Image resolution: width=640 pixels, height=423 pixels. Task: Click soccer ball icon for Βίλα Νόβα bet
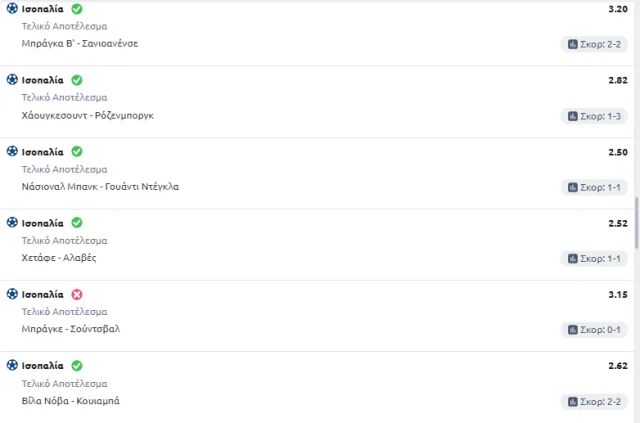point(12,365)
